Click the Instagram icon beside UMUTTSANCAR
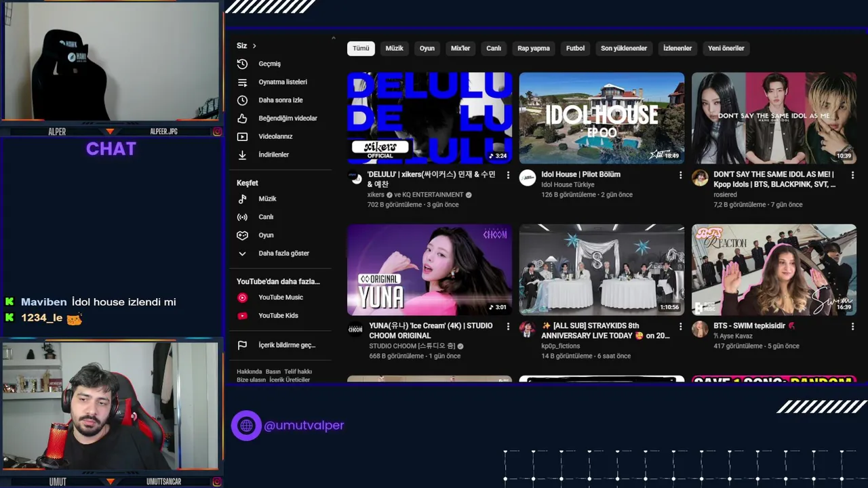 217,482
